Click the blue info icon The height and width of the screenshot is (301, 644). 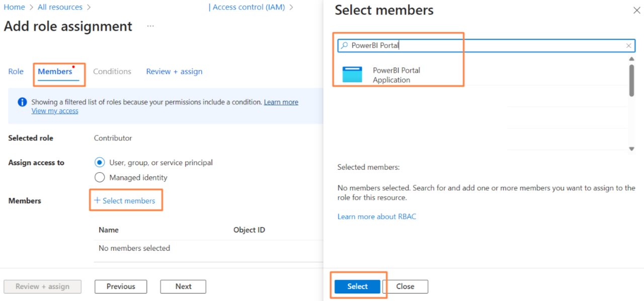(22, 102)
